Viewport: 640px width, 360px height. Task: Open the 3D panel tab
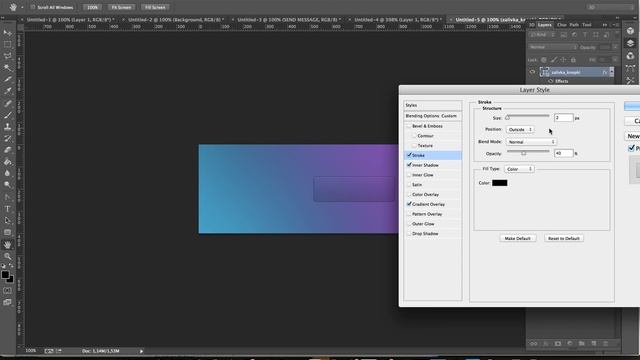coord(531,25)
